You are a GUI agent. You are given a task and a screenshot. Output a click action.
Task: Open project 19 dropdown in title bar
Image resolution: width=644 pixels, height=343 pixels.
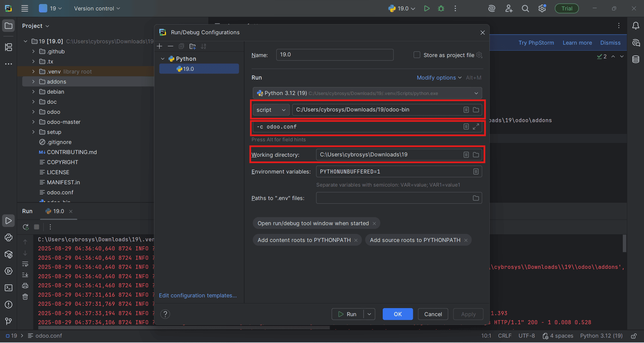(51, 8)
